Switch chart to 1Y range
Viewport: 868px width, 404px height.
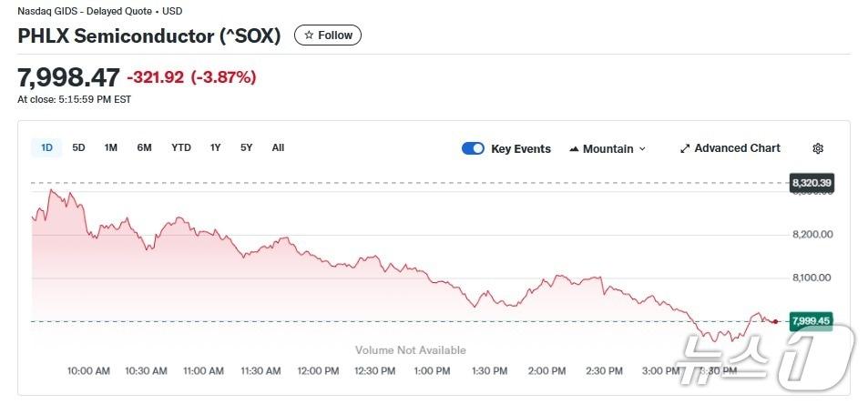click(x=216, y=147)
